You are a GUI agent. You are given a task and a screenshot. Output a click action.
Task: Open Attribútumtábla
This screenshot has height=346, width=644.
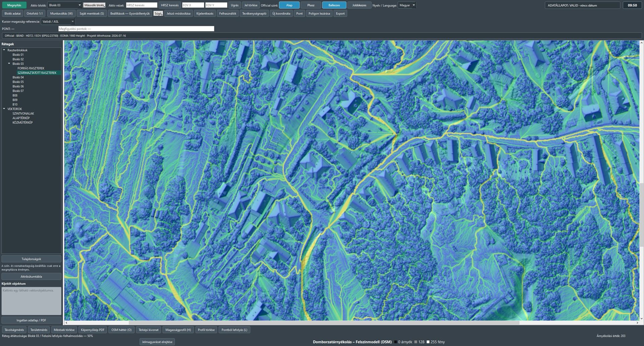click(32, 277)
